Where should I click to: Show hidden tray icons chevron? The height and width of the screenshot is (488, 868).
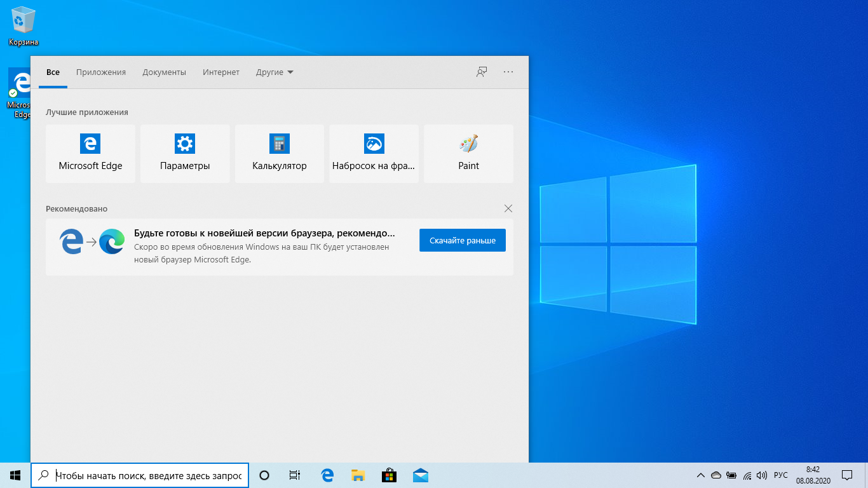pyautogui.click(x=701, y=475)
